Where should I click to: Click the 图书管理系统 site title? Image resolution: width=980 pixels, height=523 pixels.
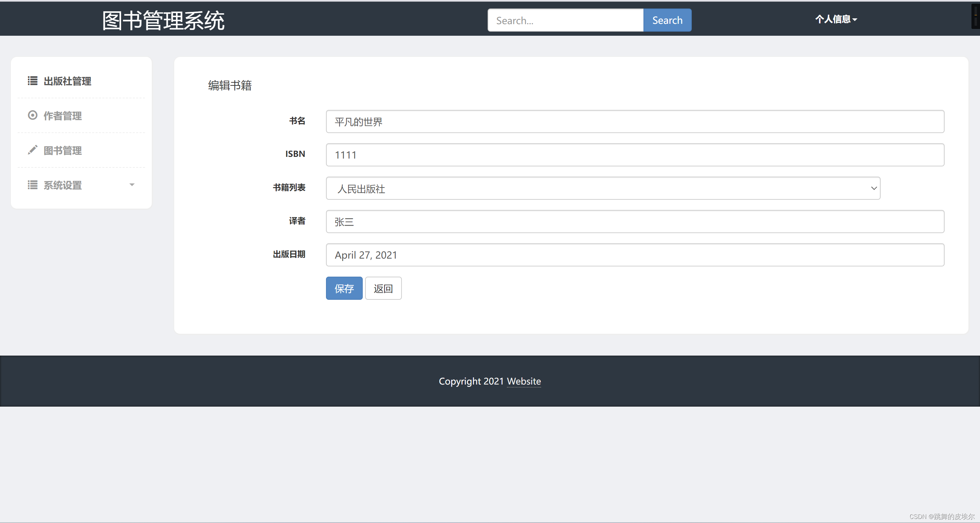click(163, 20)
